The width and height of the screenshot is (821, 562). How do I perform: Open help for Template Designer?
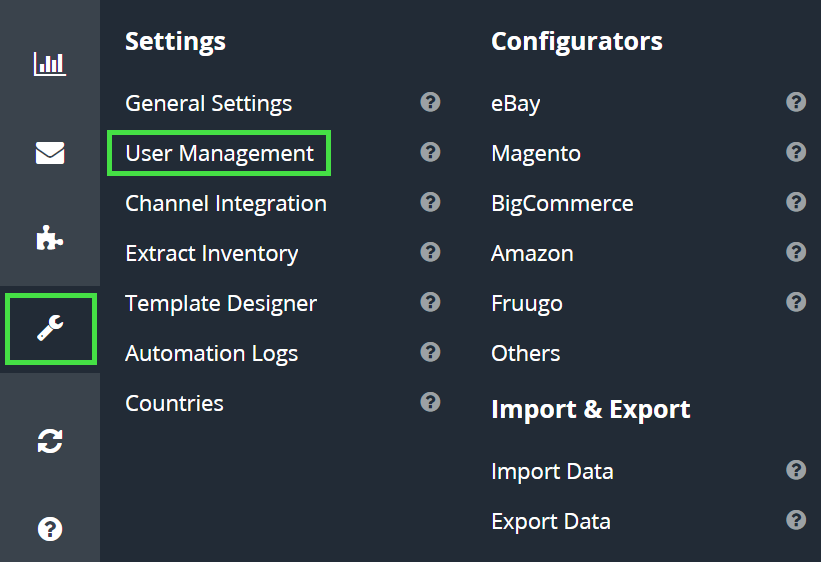pyautogui.click(x=430, y=302)
